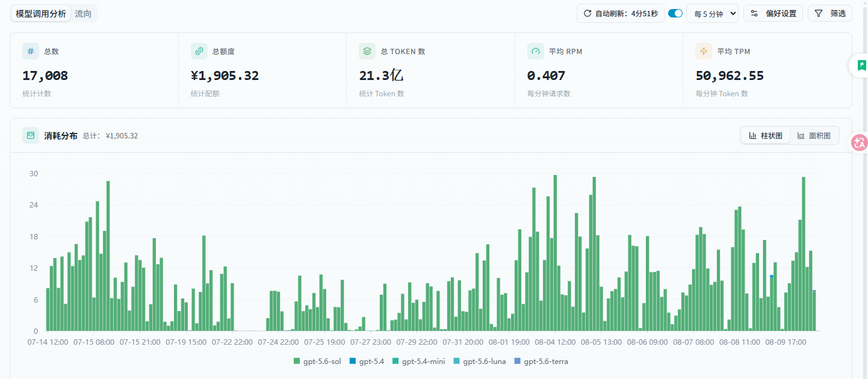
Task: Click the hash icon beside 总数
Action: pos(31,51)
